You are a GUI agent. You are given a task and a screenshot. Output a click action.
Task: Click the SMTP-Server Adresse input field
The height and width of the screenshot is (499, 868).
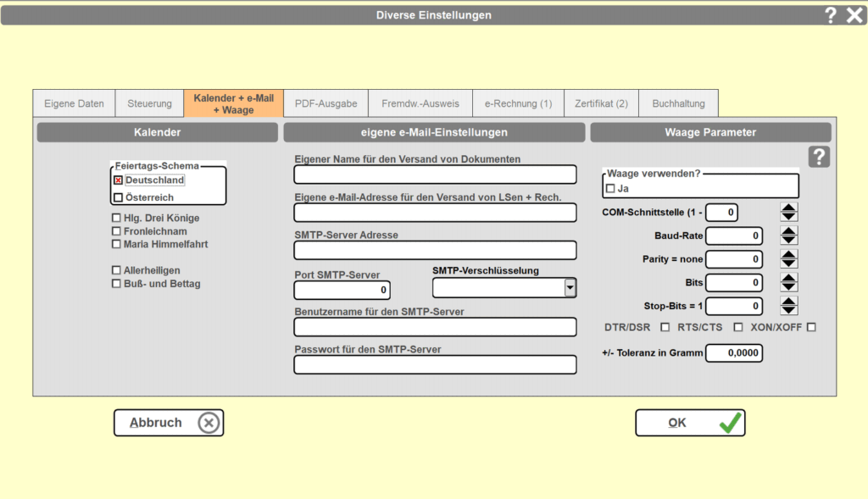(x=435, y=250)
